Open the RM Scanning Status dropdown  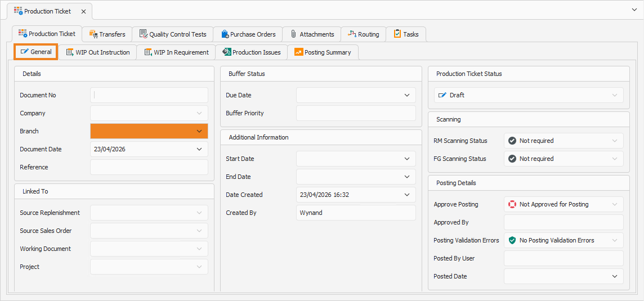tap(563, 141)
